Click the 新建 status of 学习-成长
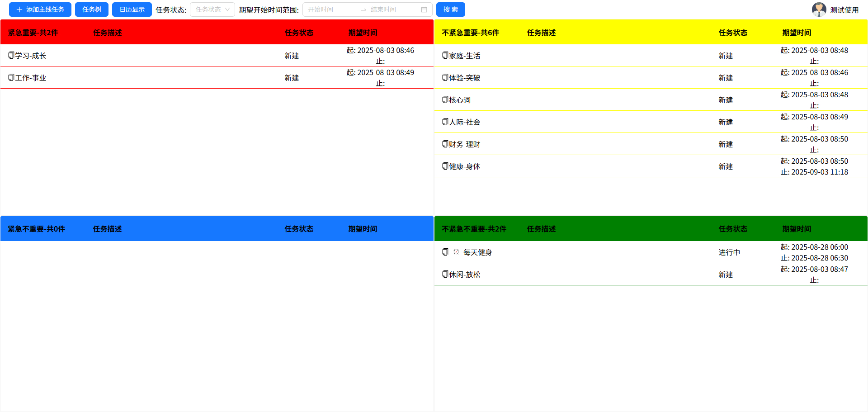Viewport: 868px width, 412px height. coord(292,56)
